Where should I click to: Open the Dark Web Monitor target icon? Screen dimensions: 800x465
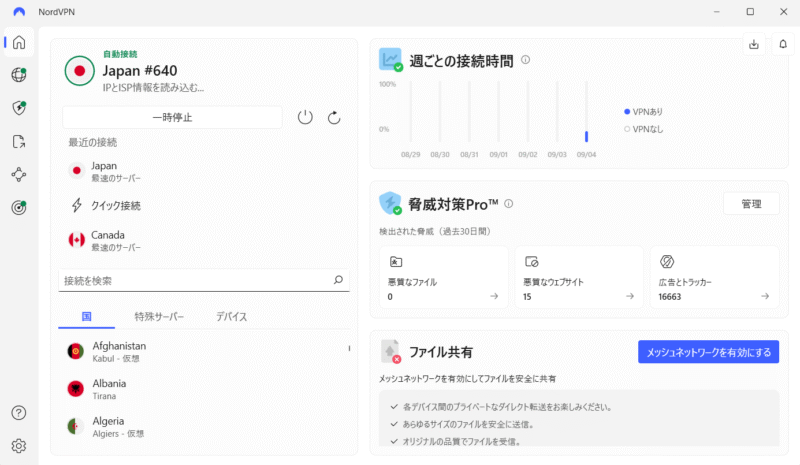point(19,208)
